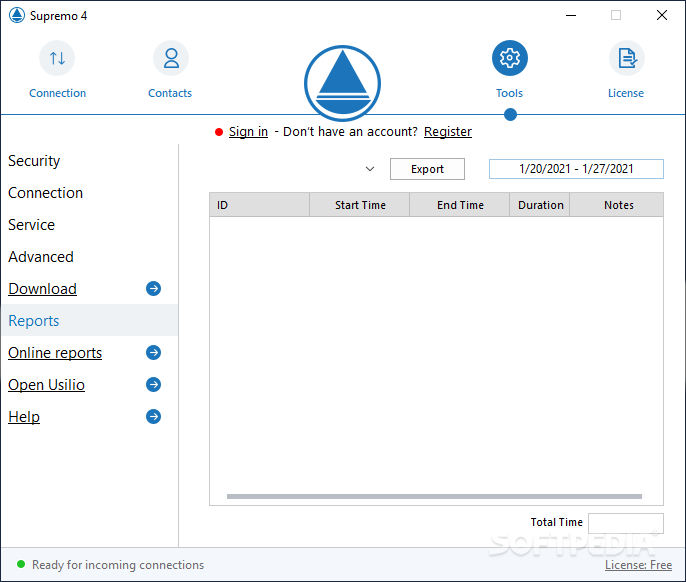Switch to the Tools tab label

pyautogui.click(x=509, y=93)
